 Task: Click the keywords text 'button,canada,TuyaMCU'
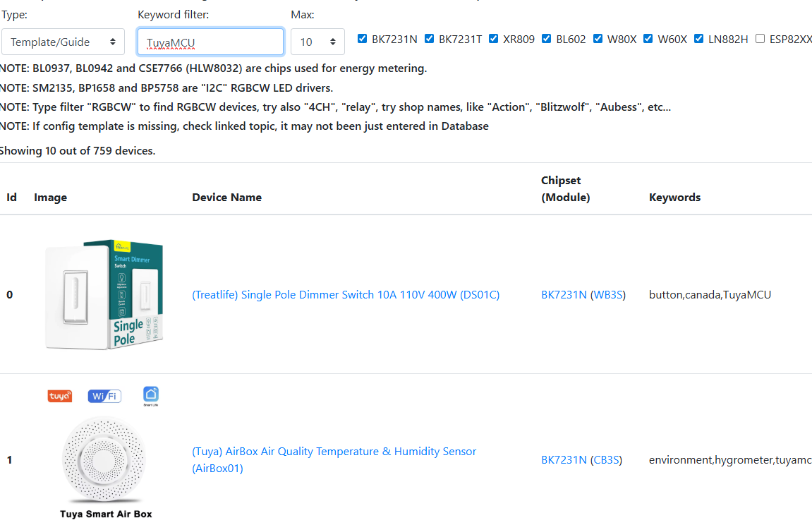710,294
